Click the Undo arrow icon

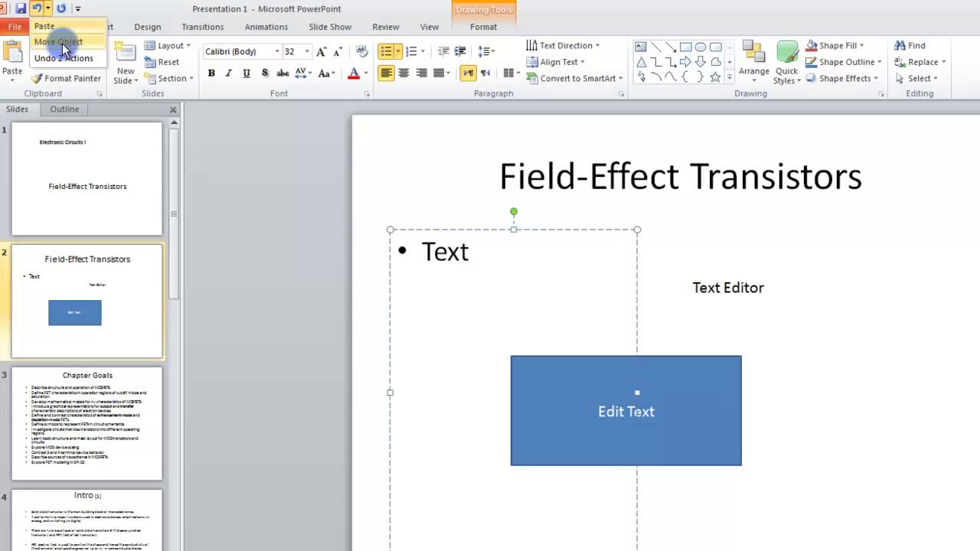(36, 8)
